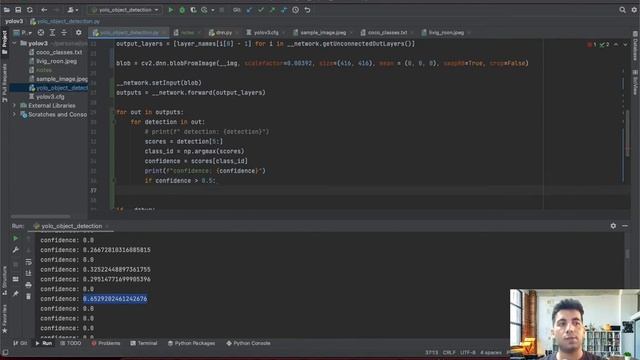Toggle Favorites side panel button
Screen dimensions: 640x360
[x=4, y=320]
